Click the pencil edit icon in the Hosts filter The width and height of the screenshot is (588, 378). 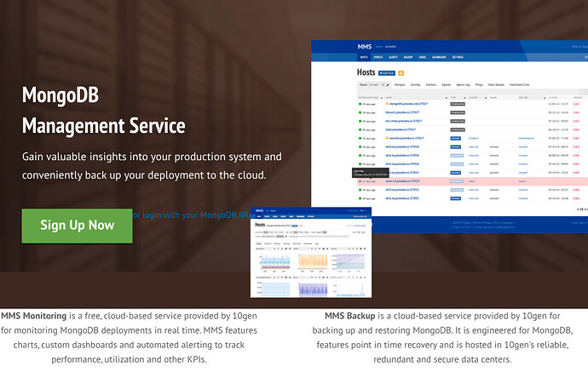point(388,84)
